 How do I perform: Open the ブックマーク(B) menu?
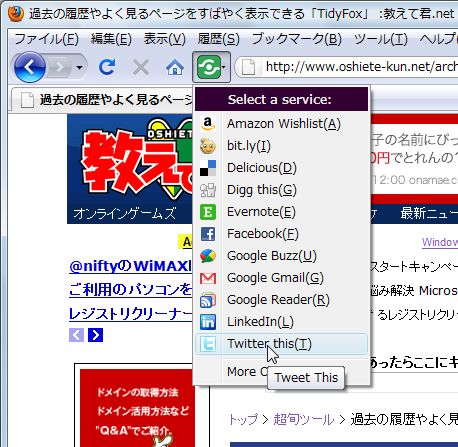coord(297,39)
